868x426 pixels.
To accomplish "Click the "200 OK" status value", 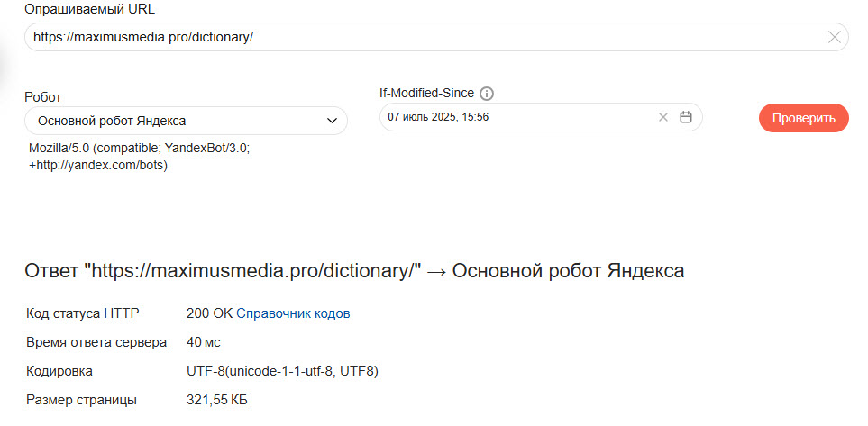I will click(209, 313).
